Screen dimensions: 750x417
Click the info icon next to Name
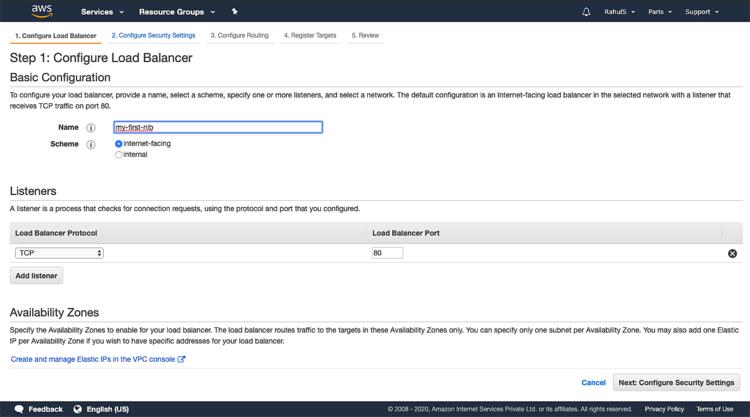[90, 128]
